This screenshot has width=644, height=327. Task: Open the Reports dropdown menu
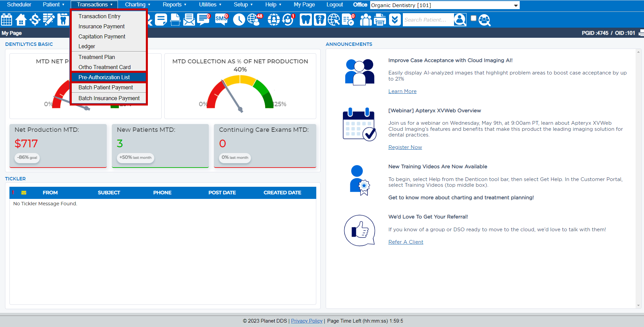(x=174, y=4)
